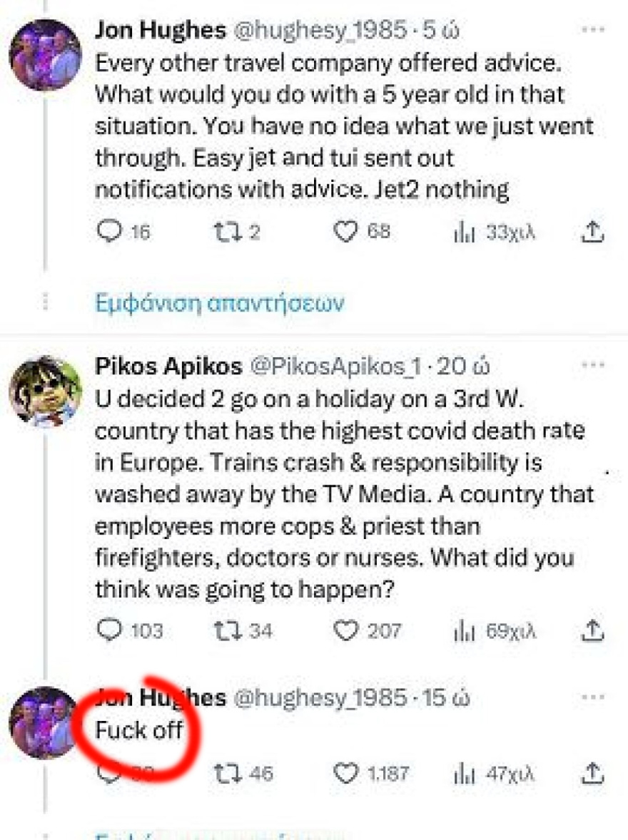This screenshot has height=840, width=628.
Task: Retweet the reply with 46 reposts
Action: (x=225, y=773)
